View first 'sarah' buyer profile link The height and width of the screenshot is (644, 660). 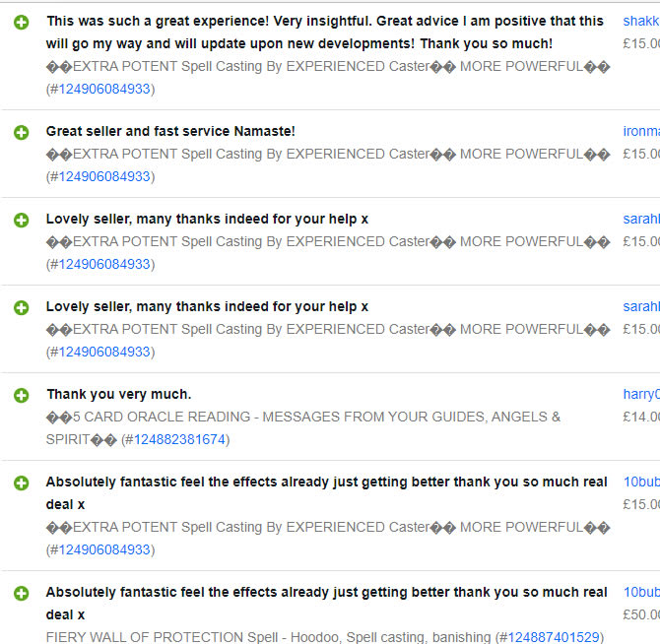(641, 219)
